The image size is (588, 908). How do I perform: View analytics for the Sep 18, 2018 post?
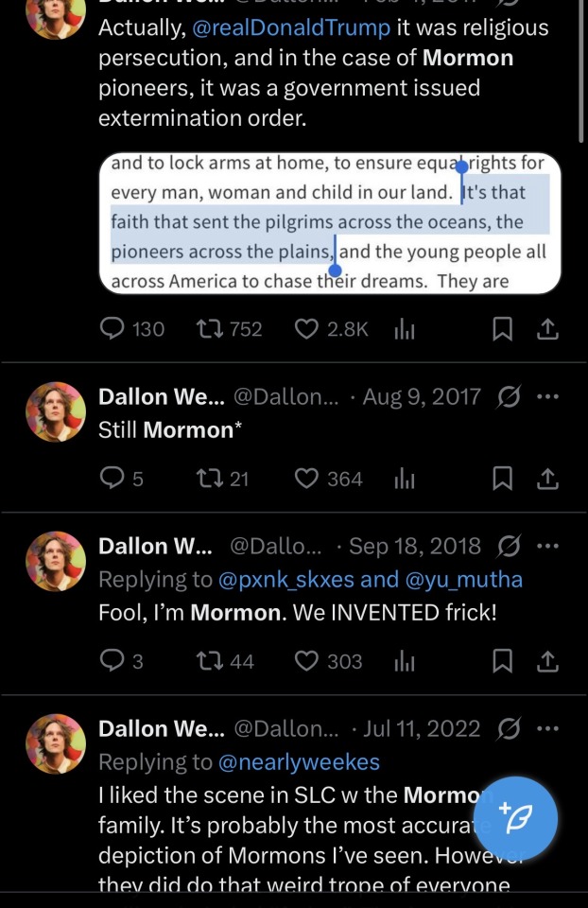405,661
